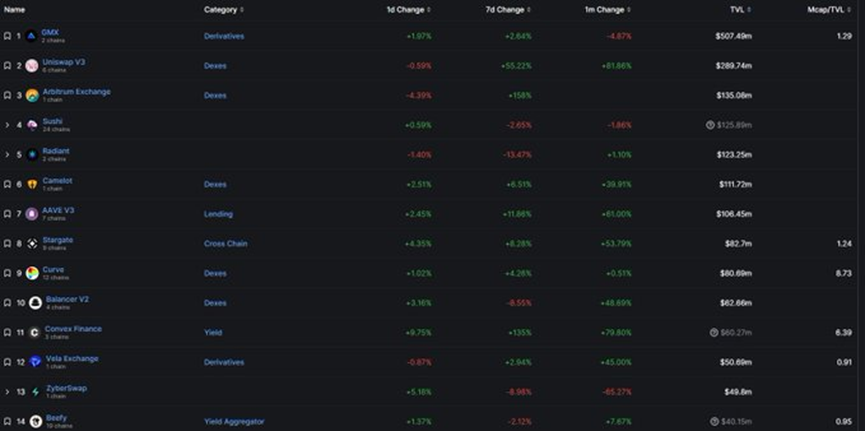Bookmark the Stargate protocol
The image size is (865, 431).
click(7, 243)
